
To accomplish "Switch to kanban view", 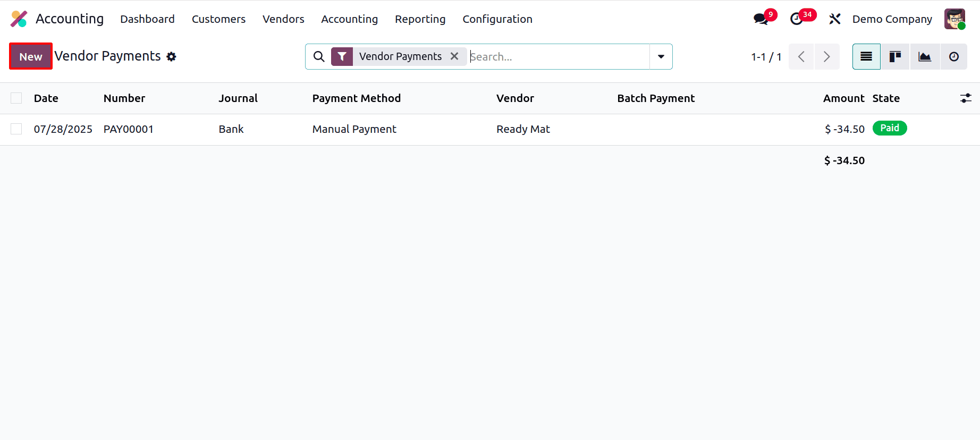I will 895,56.
